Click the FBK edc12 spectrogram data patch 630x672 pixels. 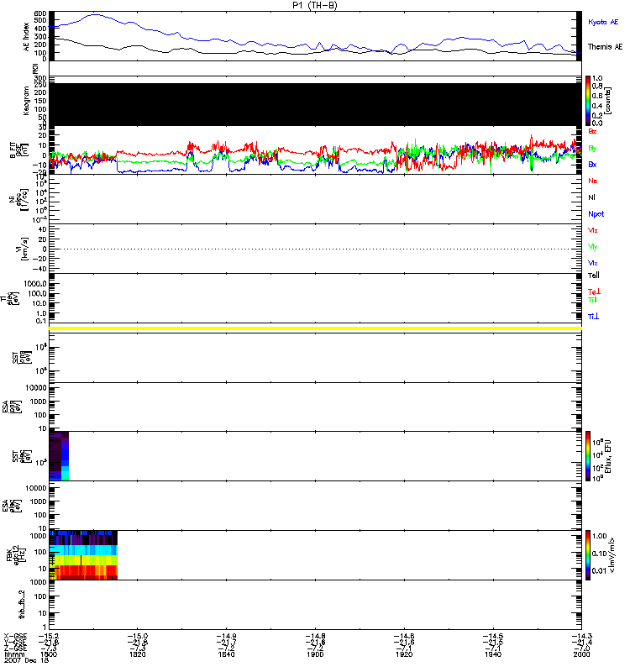[x=83, y=555]
